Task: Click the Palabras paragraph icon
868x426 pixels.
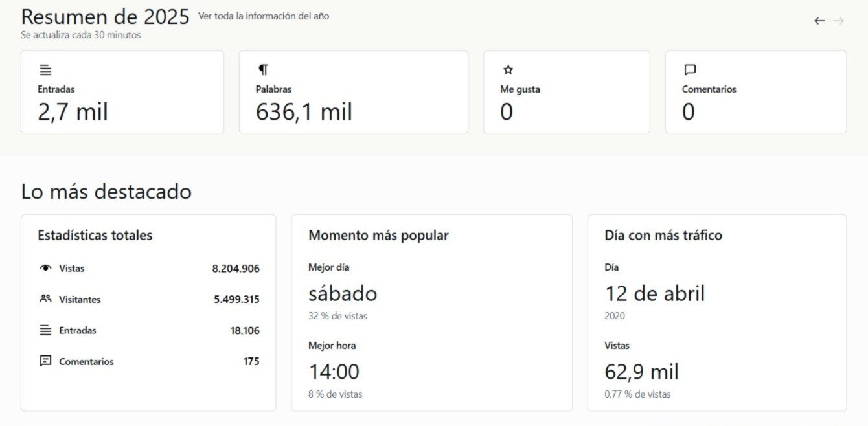Action: click(263, 70)
